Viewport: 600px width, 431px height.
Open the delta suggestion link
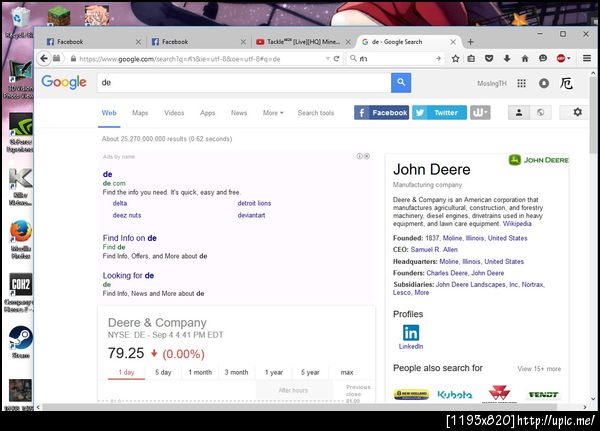pos(120,203)
